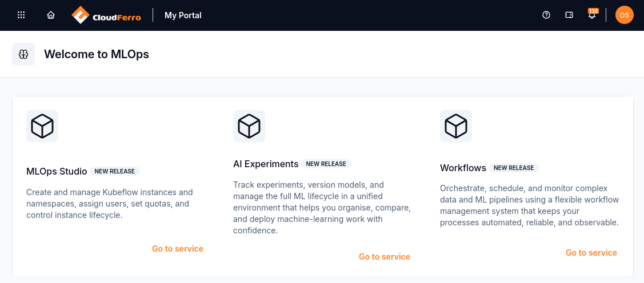The height and width of the screenshot is (283, 644).
Task: Click the description starting 'Orchestrate, schedule, and monitor'
Action: point(529,205)
